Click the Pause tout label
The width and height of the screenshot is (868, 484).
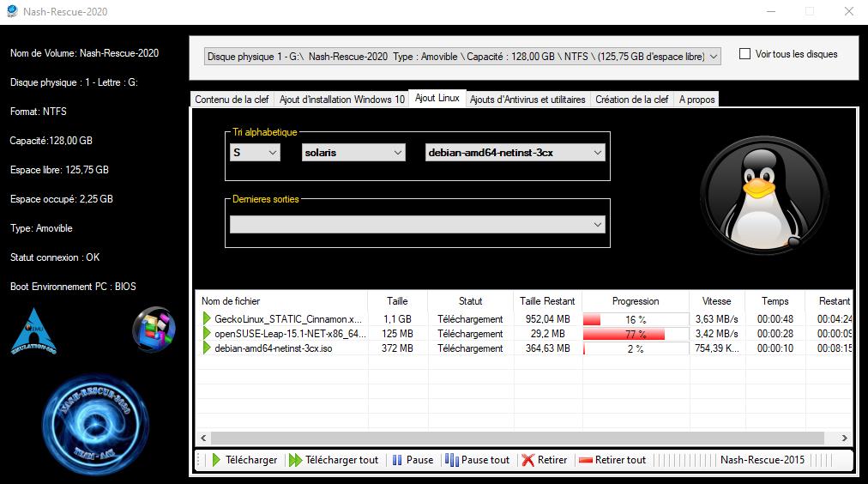point(485,460)
